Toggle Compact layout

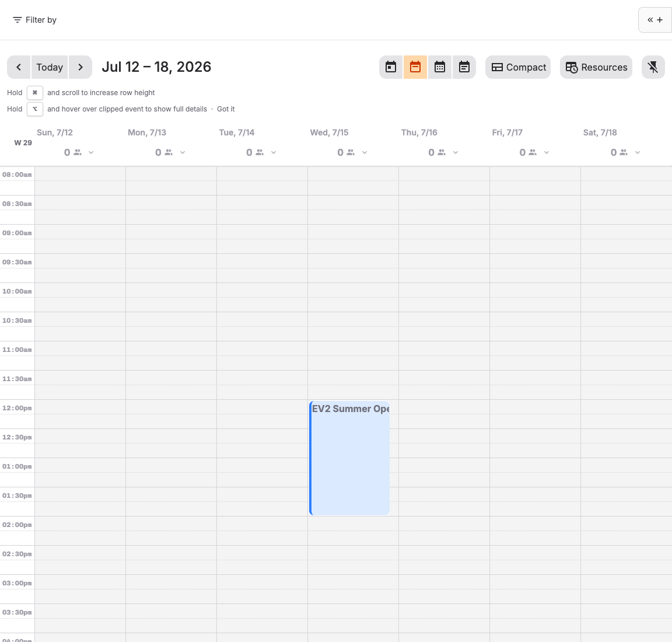[518, 67]
